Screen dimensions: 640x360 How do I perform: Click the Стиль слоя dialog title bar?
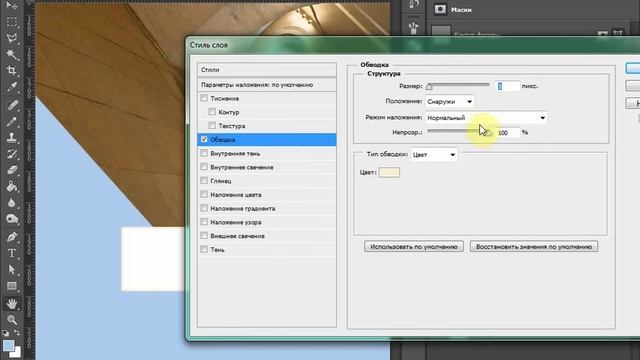(x=412, y=45)
